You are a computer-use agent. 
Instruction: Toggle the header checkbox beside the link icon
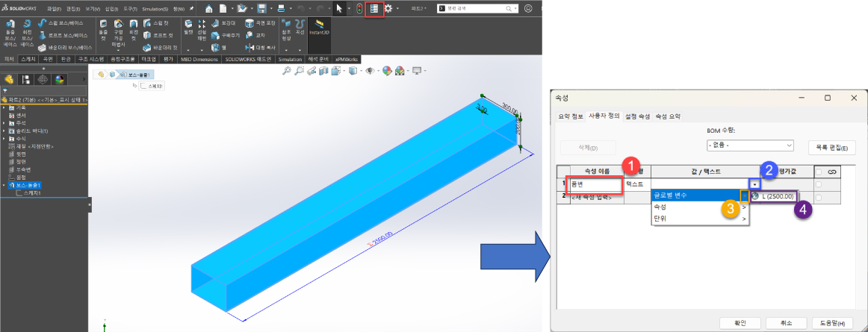pos(819,172)
